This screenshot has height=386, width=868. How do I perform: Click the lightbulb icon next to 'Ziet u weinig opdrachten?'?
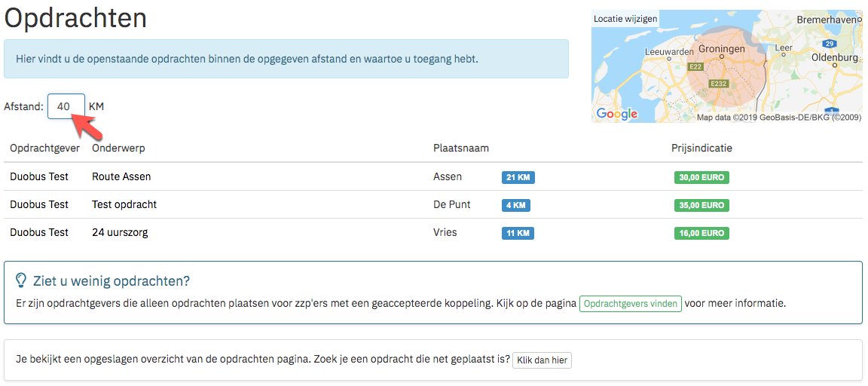(21, 280)
